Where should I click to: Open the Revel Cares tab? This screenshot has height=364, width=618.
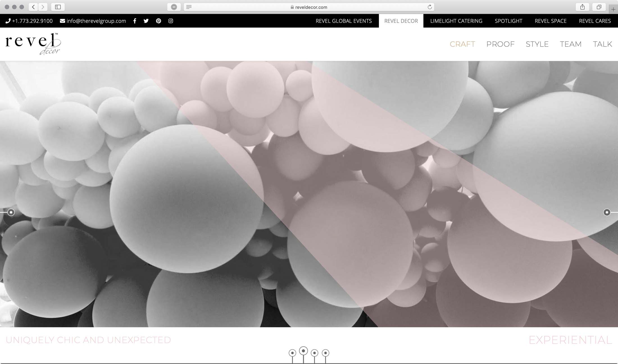595,21
